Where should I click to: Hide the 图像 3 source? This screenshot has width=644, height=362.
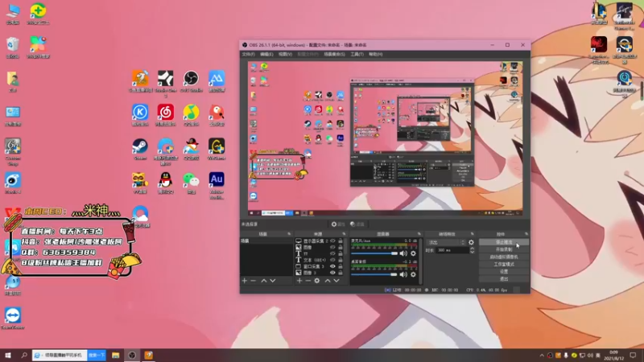tap(332, 273)
